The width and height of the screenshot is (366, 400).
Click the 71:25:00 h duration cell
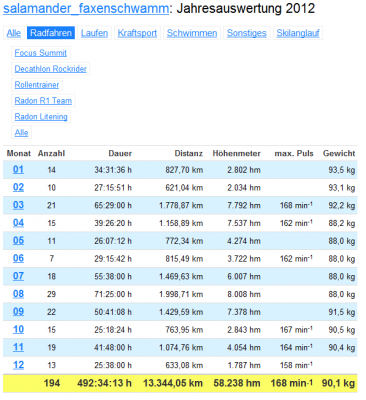113,294
